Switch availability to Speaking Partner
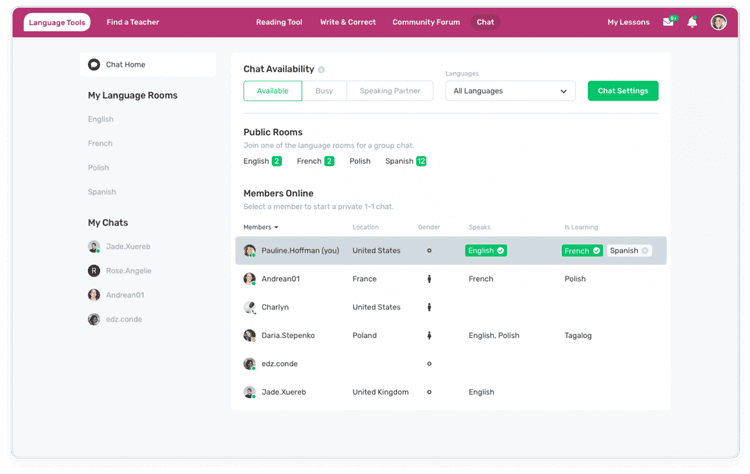 pos(390,91)
